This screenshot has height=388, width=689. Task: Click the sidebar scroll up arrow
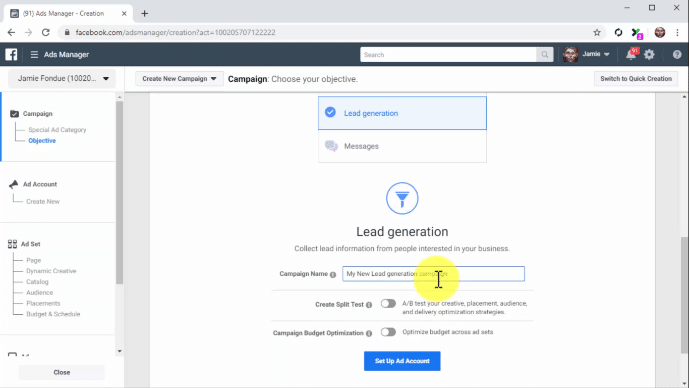click(x=120, y=97)
